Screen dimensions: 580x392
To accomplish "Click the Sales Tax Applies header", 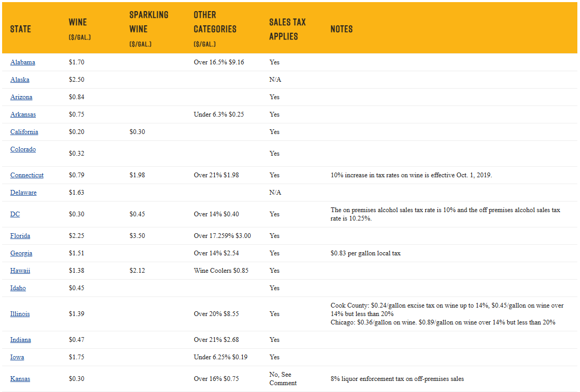I will pos(287,29).
